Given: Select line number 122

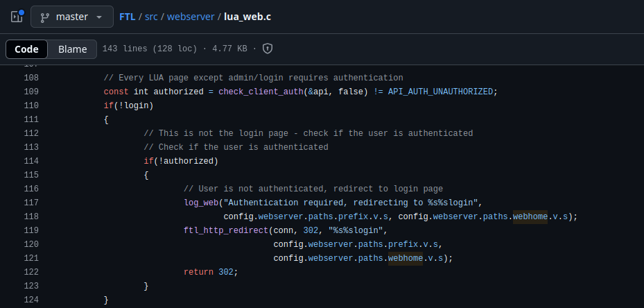Looking at the screenshot, I should 31,272.
